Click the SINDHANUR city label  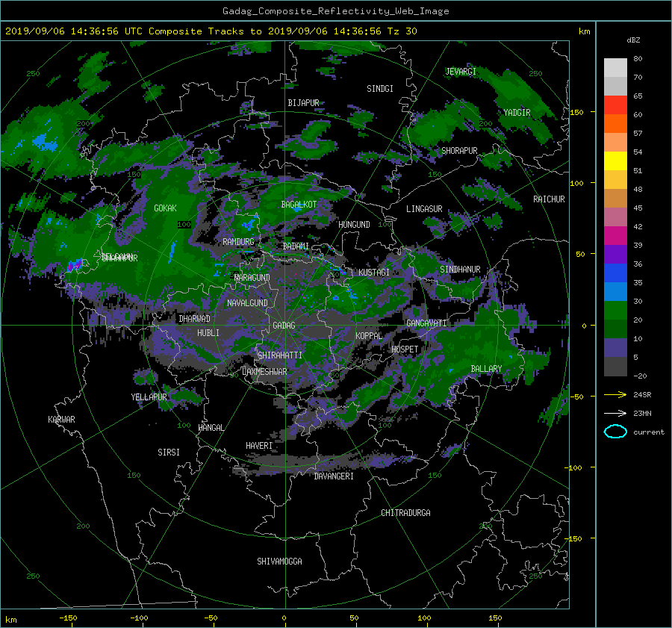pyautogui.click(x=460, y=270)
